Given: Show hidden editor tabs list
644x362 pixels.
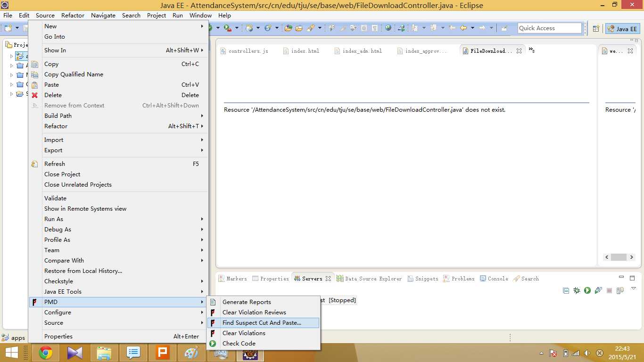Looking at the screenshot, I should click(531, 49).
